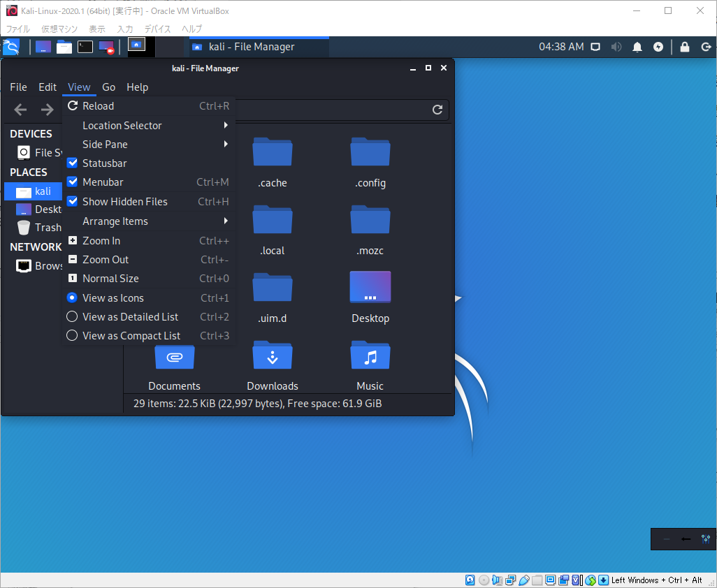Launch file manager from panel folder icon
This screenshot has height=588, width=717.
tap(64, 47)
